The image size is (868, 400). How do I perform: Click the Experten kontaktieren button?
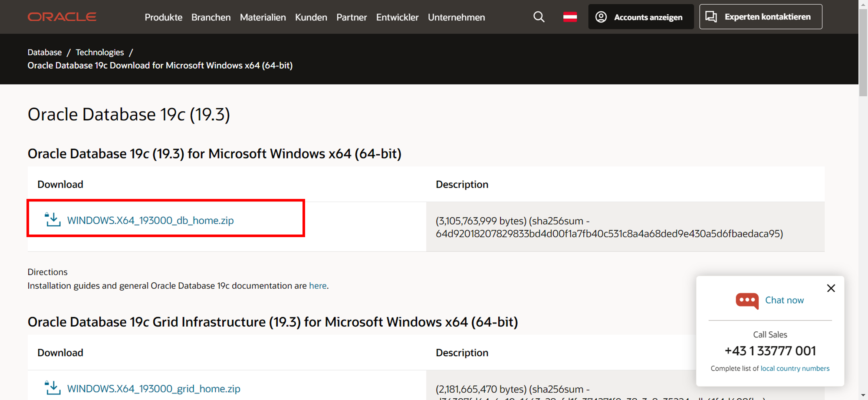coord(761,17)
